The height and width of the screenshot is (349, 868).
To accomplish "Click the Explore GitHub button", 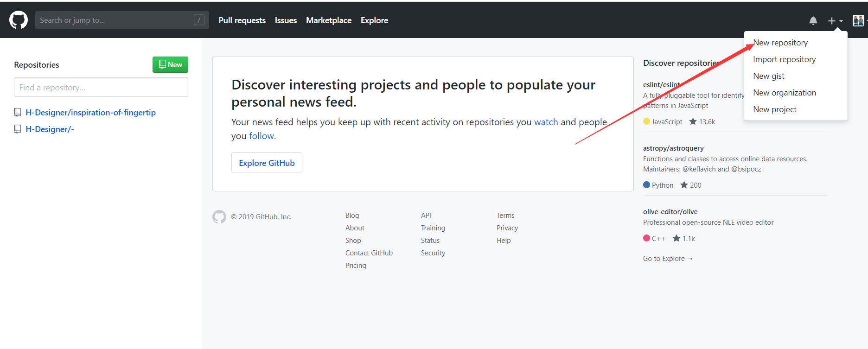I will (x=267, y=163).
